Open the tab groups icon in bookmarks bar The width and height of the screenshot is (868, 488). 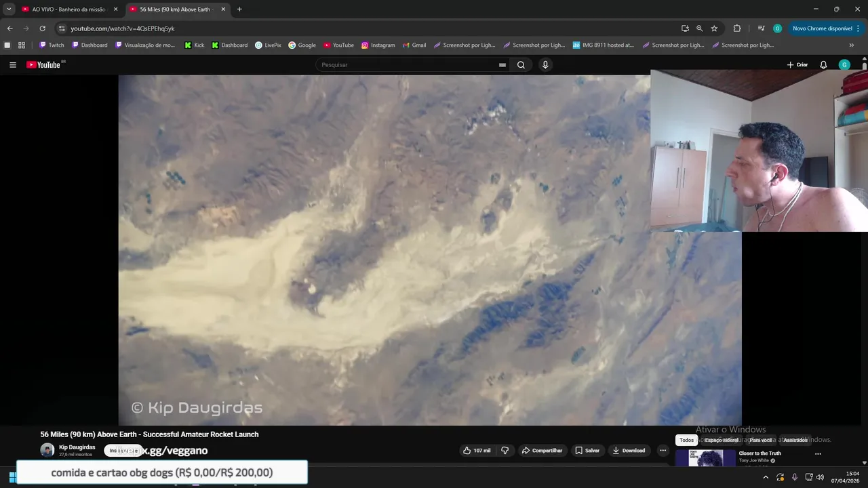7,45
